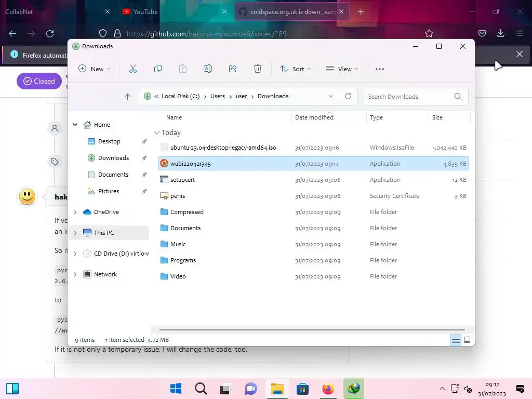Click the Cut scissors icon in Explorer toolbar

pyautogui.click(x=133, y=69)
